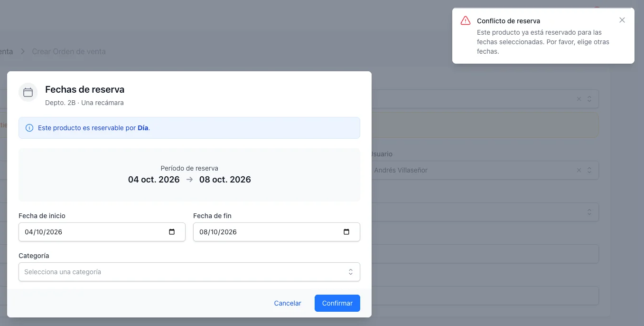Viewport: 644px width, 326px height.
Task: Click the info icon in the blue banner
Action: pyautogui.click(x=29, y=128)
